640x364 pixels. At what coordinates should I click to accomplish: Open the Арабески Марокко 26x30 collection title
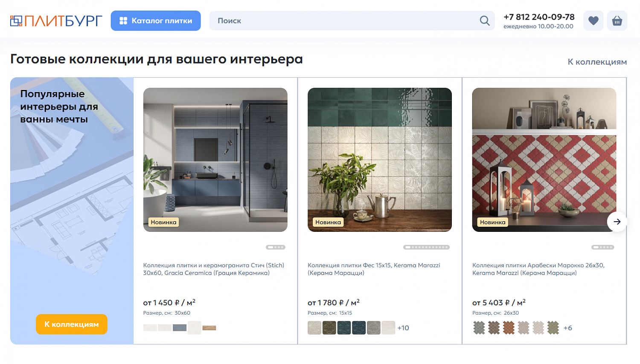(538, 269)
